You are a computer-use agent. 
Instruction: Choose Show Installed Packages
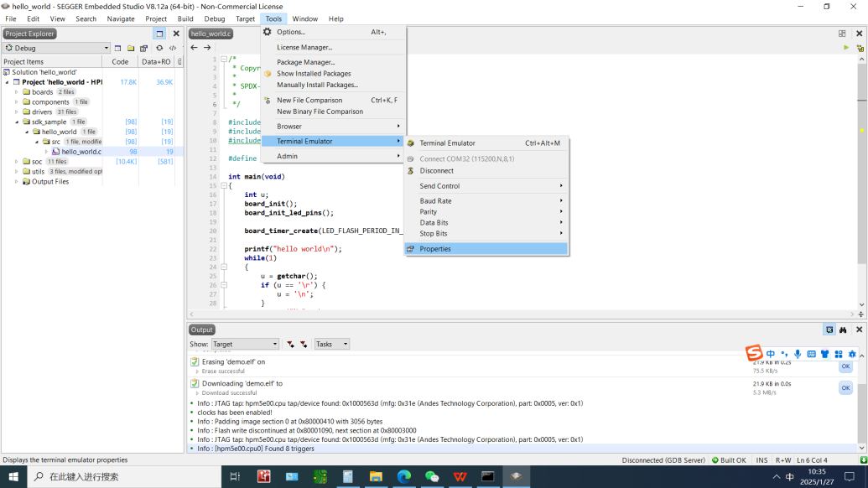click(x=333, y=74)
